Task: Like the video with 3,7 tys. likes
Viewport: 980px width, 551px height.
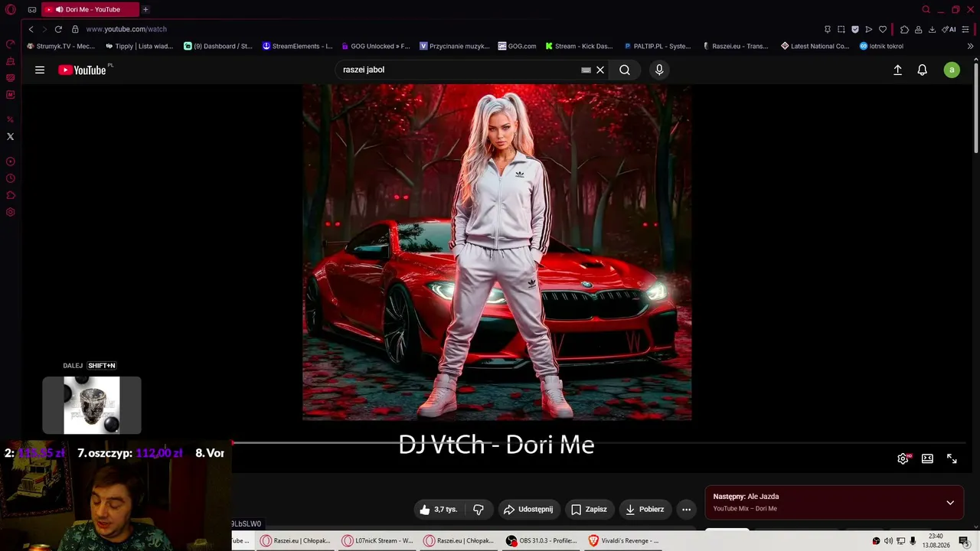Action: [439, 509]
